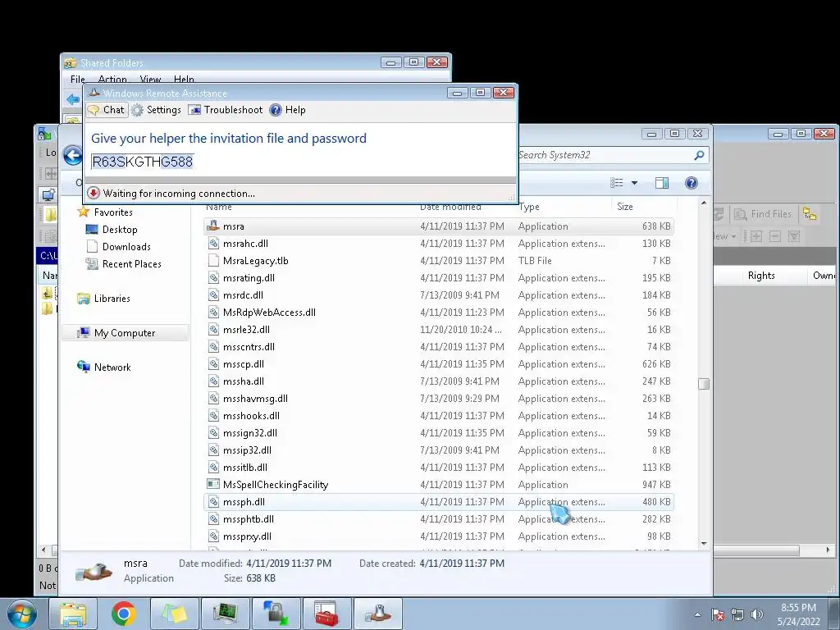Image resolution: width=840 pixels, height=630 pixels.
Task: Click Troubleshoot in Remote Assistance toolbar
Action: point(226,110)
